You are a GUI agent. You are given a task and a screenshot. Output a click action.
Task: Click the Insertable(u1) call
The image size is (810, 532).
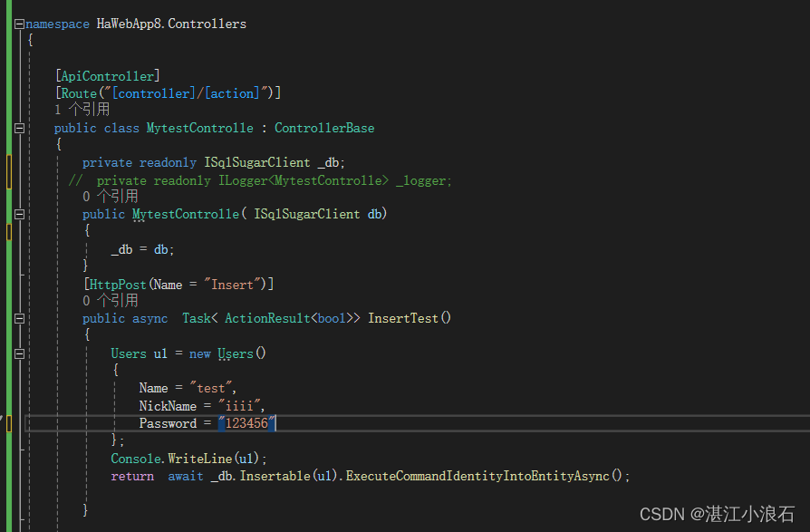pyautogui.click(x=289, y=476)
